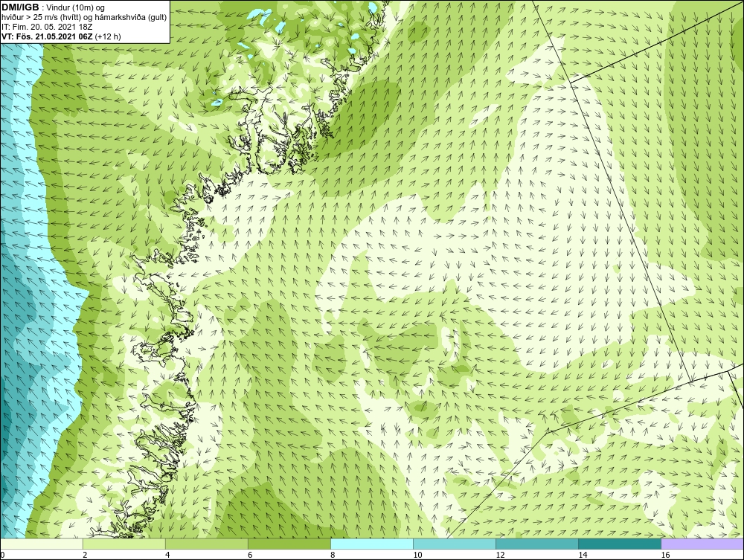The height and width of the screenshot is (560, 744).
Task: Click the '(+12 h)' forecast offset text
Action: 108,36
